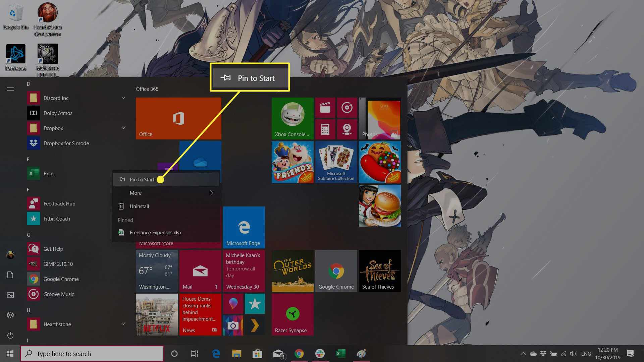The image size is (644, 362).
Task: Click the letter D section header
Action: point(29,84)
